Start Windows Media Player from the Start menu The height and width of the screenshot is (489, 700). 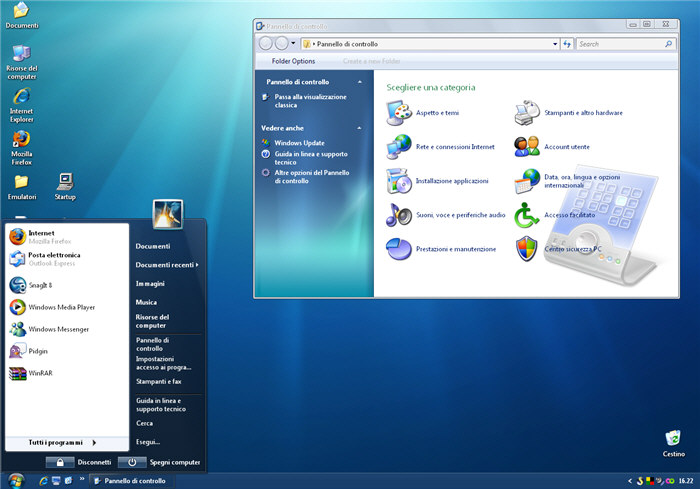point(67,307)
